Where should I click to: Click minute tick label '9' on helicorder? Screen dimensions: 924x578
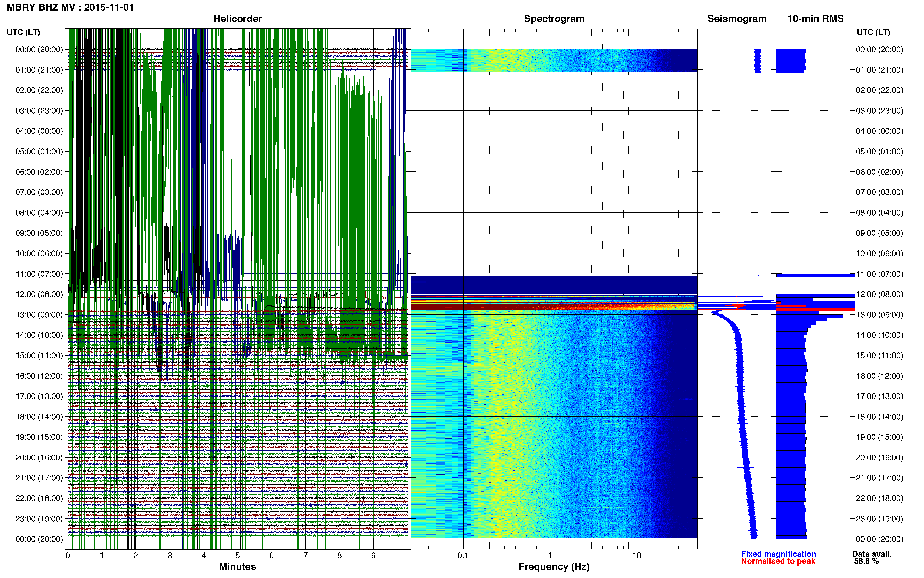[373, 555]
